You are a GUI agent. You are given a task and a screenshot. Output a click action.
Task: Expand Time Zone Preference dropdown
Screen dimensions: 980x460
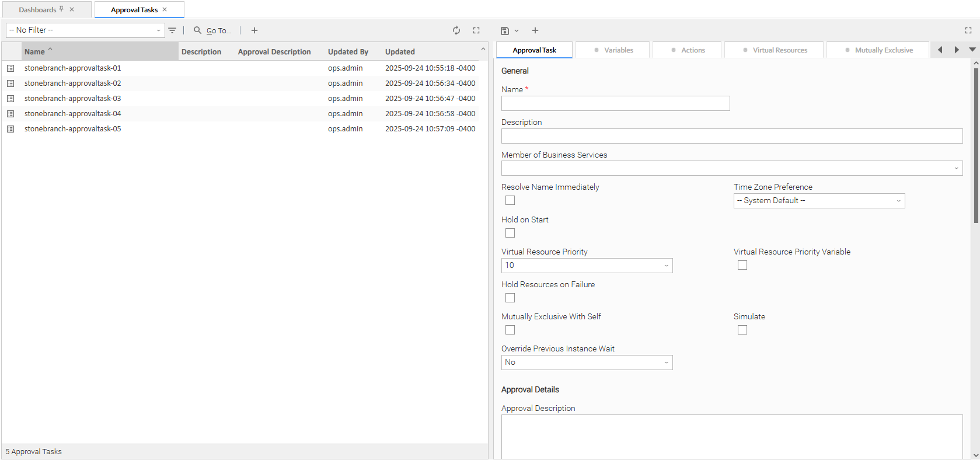(x=819, y=201)
